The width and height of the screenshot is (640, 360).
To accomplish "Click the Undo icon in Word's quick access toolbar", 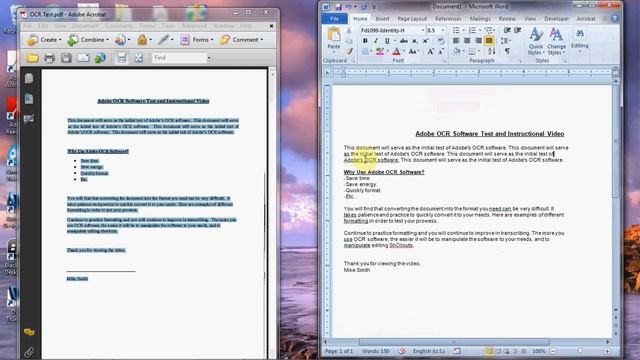I will pyautogui.click(x=349, y=7).
